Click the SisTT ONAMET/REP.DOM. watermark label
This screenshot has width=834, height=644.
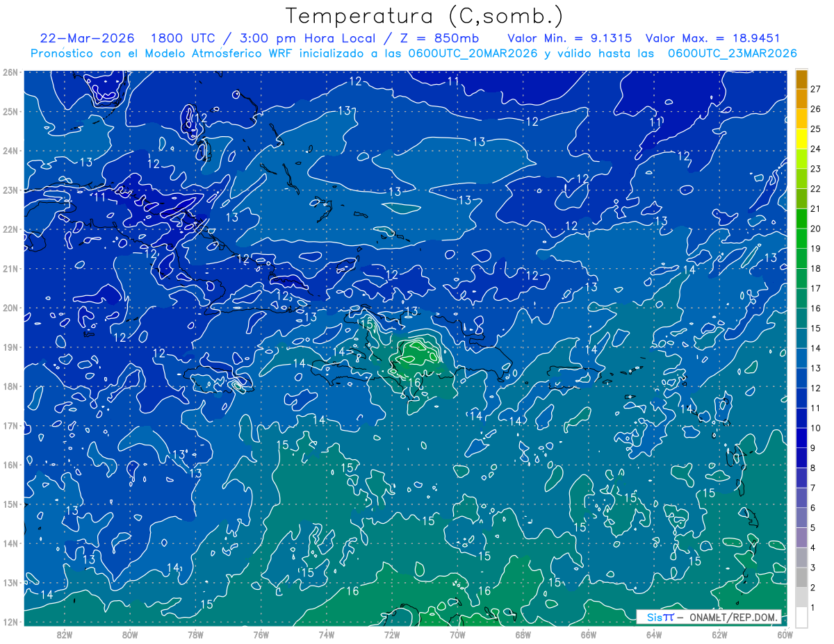(x=709, y=617)
